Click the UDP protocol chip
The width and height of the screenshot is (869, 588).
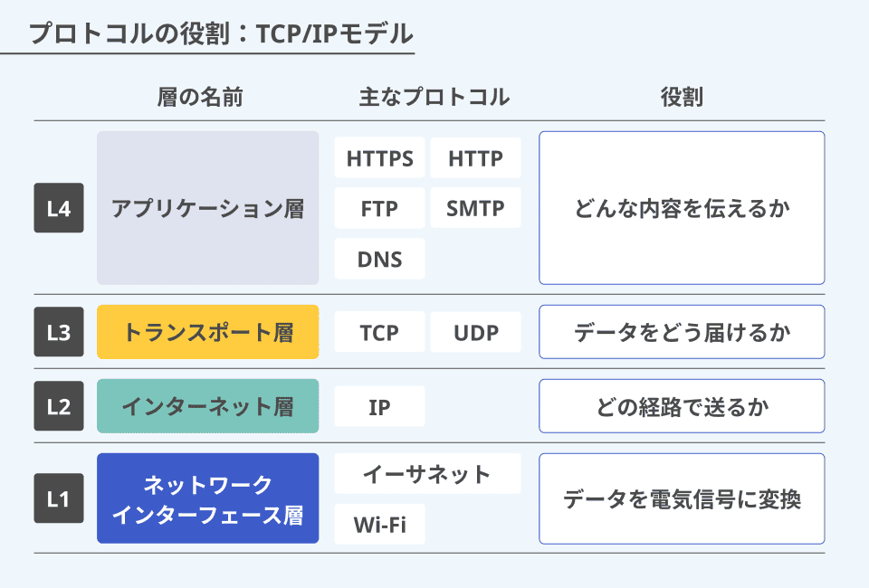click(475, 332)
